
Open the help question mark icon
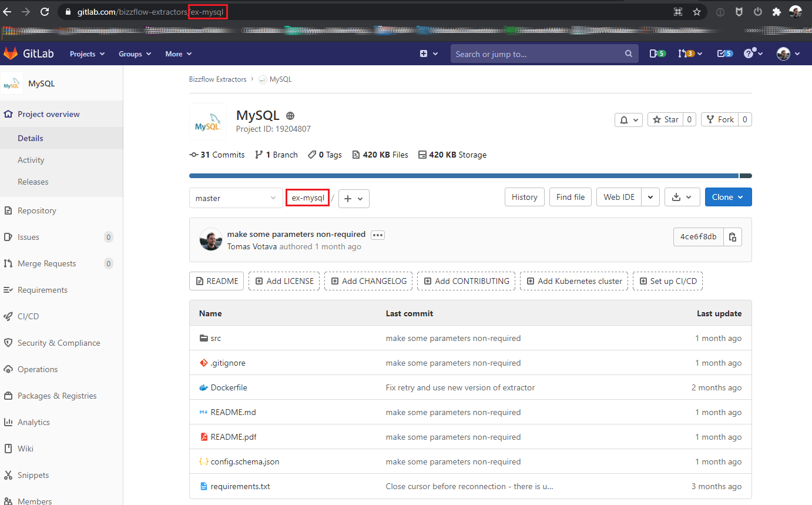coord(753,53)
